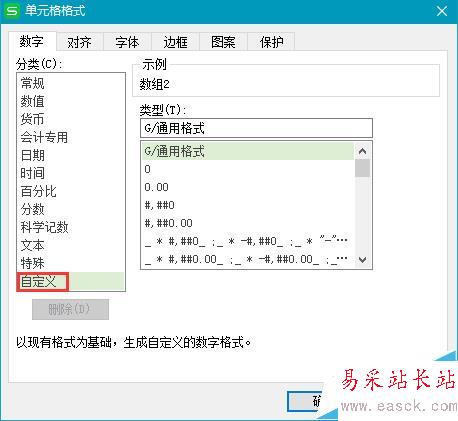
Task: Open the 字体 tab
Action: tap(127, 42)
